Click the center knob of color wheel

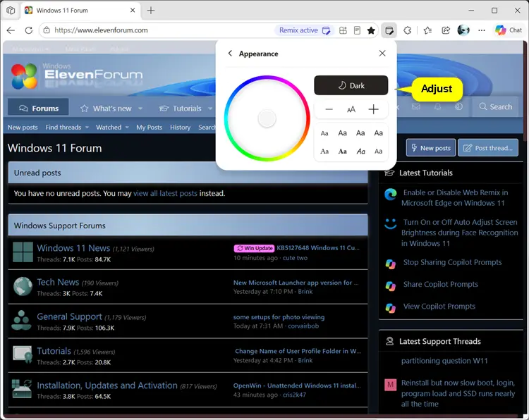(267, 118)
